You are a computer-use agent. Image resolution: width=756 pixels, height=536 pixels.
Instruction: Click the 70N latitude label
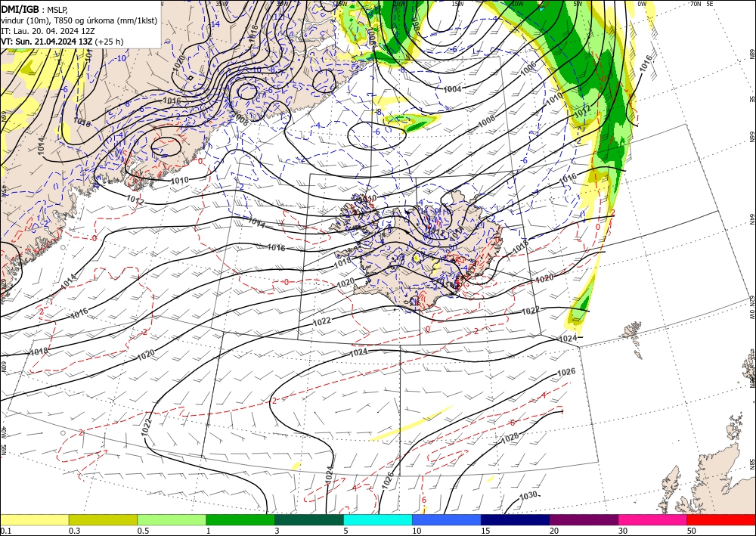(696, 4)
